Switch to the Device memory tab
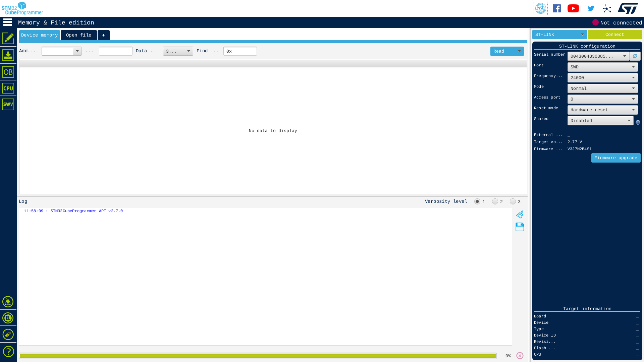Screen dimensions: 644x362 pos(39,35)
